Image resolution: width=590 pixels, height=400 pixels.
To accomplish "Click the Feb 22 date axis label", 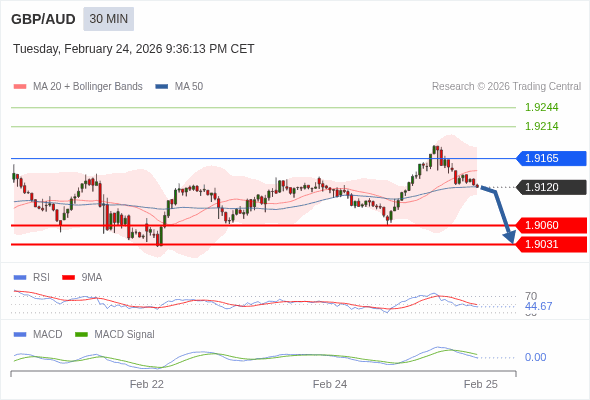I will coord(147,384).
